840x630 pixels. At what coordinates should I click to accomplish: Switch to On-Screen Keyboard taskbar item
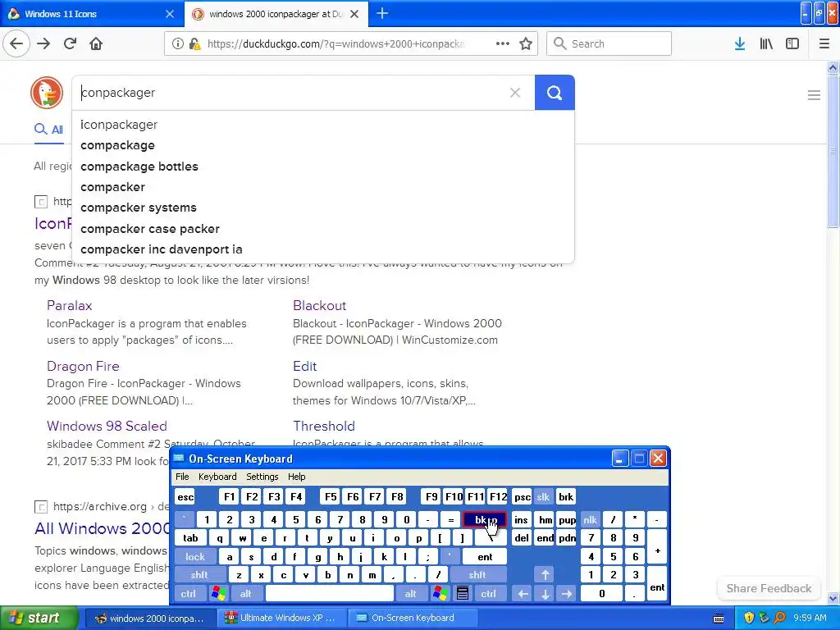click(x=413, y=618)
